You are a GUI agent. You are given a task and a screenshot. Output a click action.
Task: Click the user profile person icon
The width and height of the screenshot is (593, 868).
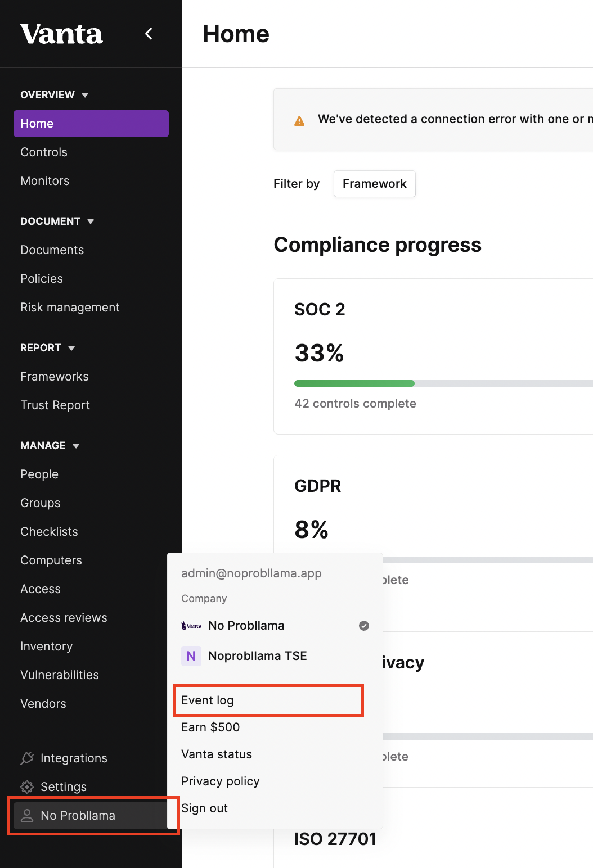[x=27, y=816]
